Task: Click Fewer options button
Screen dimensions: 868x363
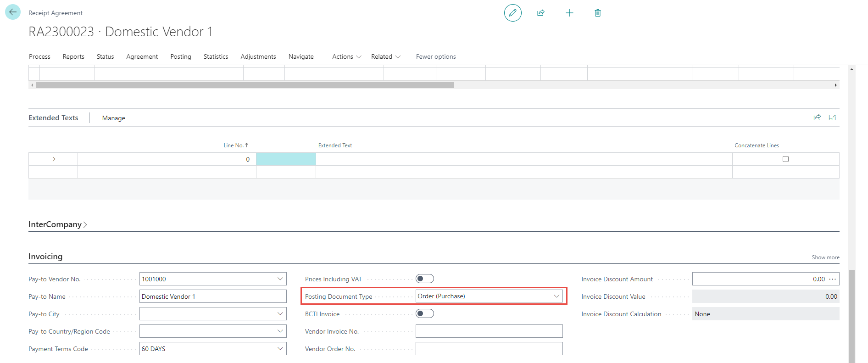Action: click(x=436, y=56)
